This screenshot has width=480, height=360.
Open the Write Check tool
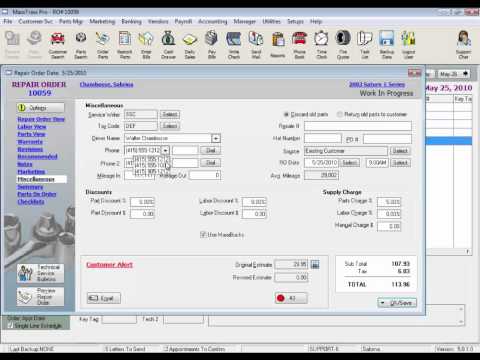(234, 45)
